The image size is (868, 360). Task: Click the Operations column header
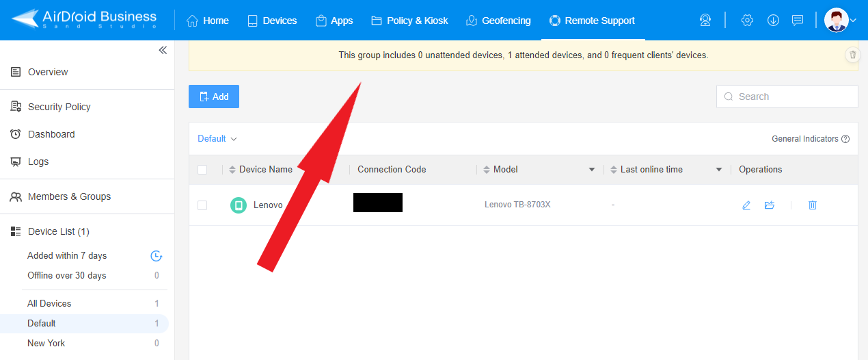(x=760, y=169)
